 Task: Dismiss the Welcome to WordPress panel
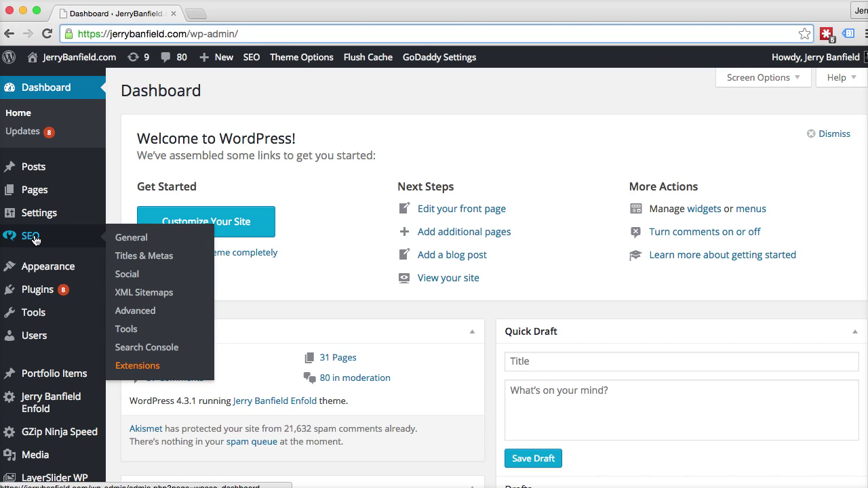(x=828, y=134)
